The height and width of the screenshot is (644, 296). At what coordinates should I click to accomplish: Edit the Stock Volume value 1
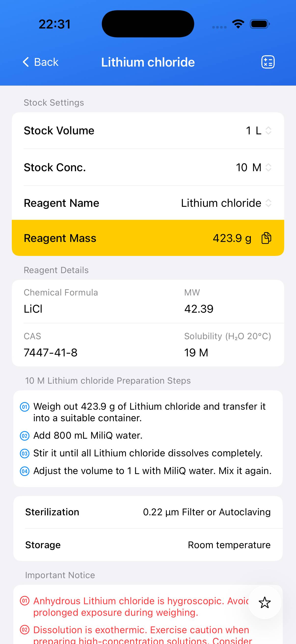click(248, 130)
